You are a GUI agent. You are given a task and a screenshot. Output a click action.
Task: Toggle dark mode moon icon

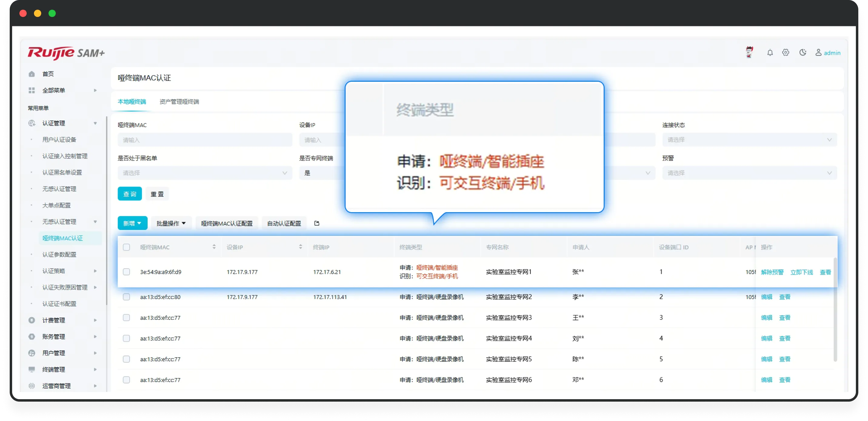[803, 52]
